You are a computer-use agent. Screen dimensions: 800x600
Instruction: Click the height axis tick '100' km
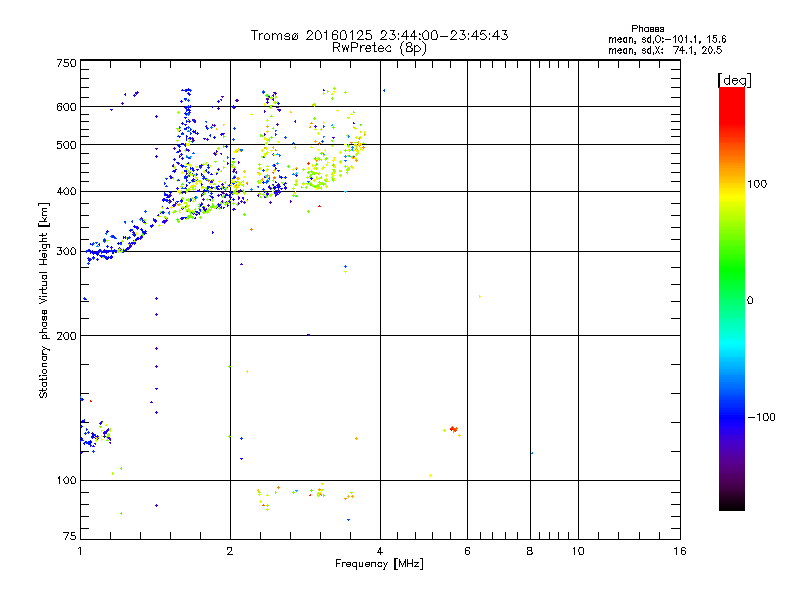(x=66, y=480)
